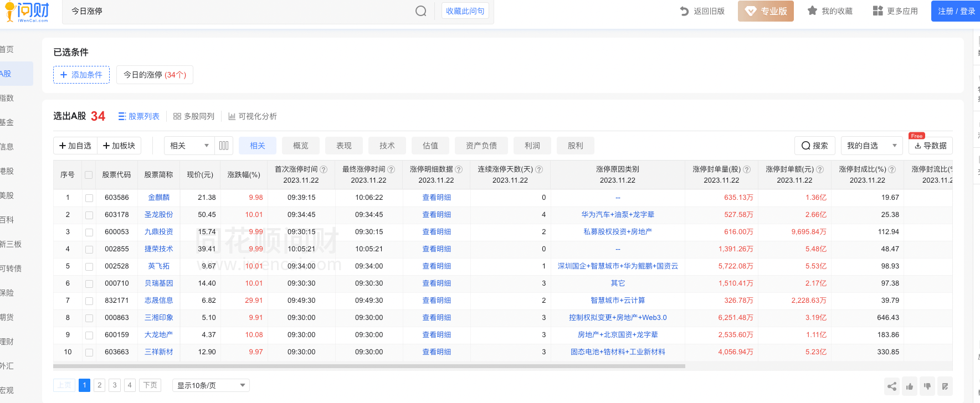The image size is (980, 403).
Task: Click the column settings icon beside 相关 dropdown
Action: [x=224, y=146]
